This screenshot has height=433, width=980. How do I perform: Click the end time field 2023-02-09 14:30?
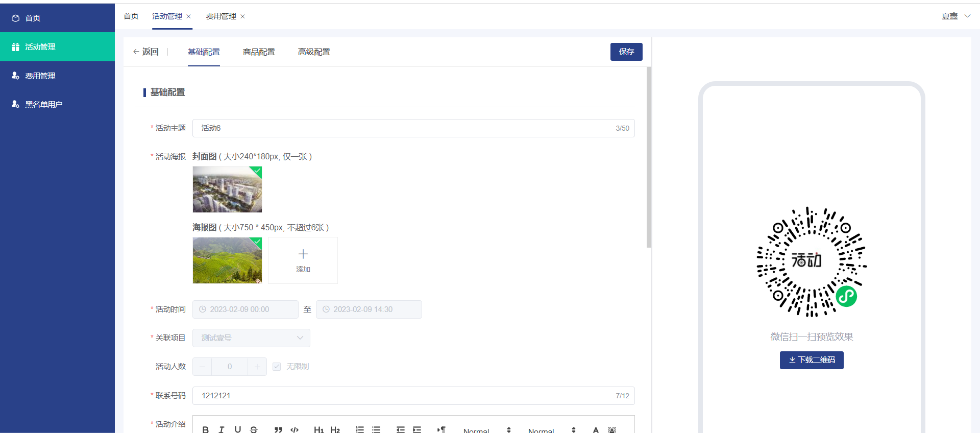pyautogui.click(x=369, y=309)
